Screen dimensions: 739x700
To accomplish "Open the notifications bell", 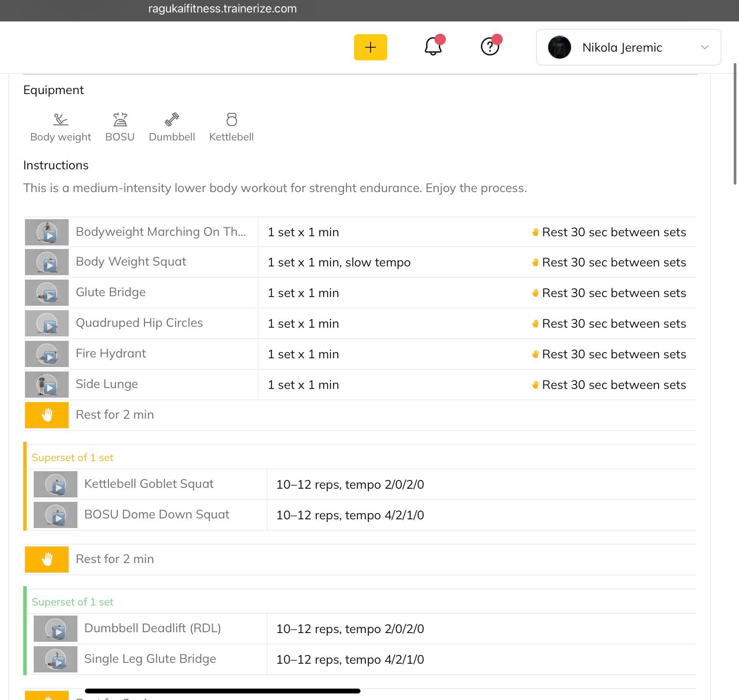I will tap(433, 46).
